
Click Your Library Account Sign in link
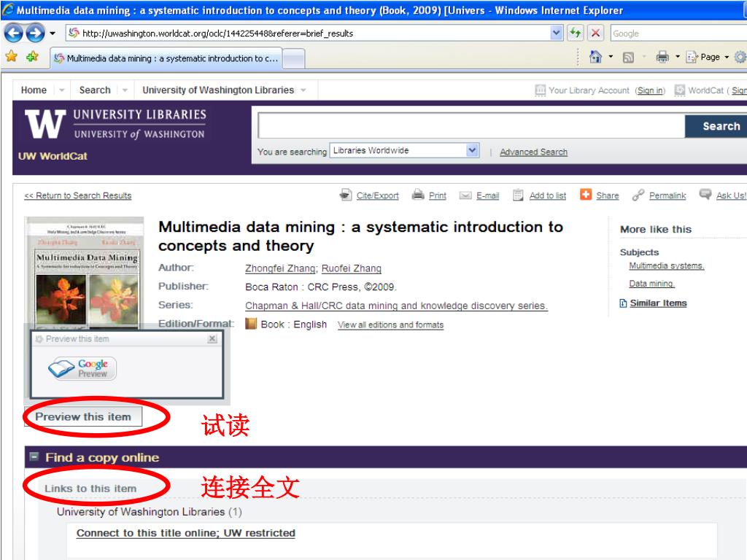[x=650, y=90]
